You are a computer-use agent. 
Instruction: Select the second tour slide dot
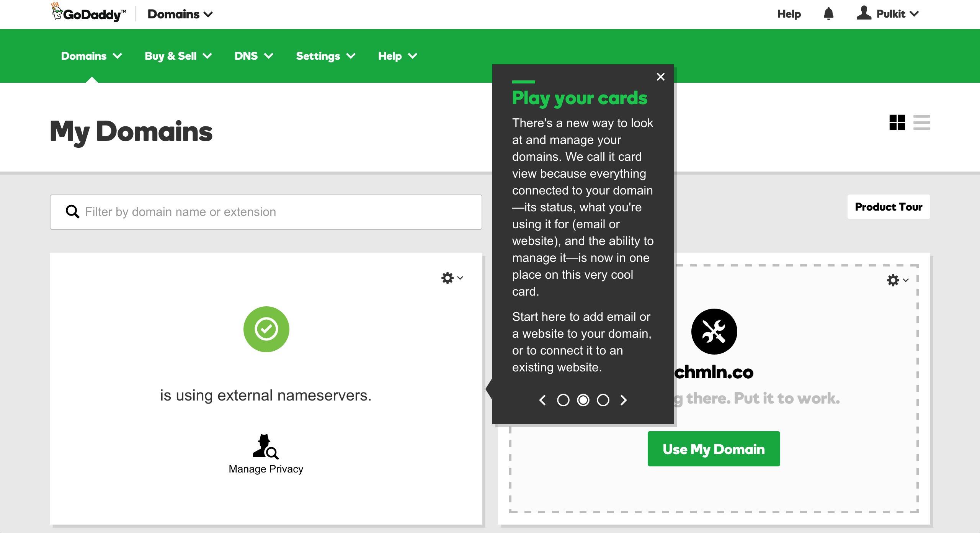[583, 400]
